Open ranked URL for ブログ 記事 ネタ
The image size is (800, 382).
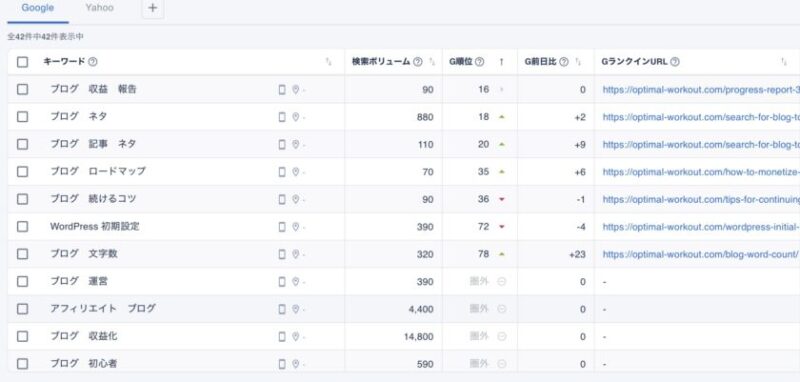click(701, 145)
